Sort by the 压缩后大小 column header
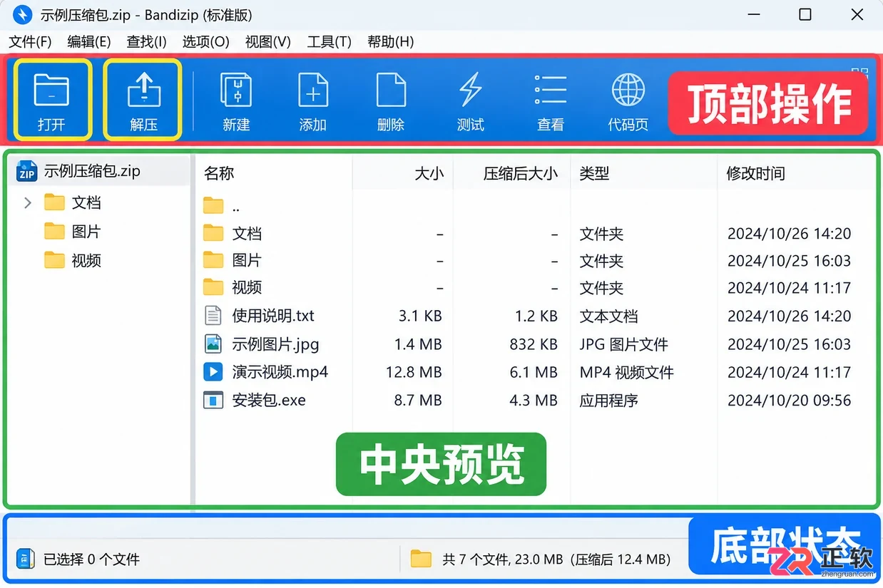The image size is (883, 588). tap(521, 173)
